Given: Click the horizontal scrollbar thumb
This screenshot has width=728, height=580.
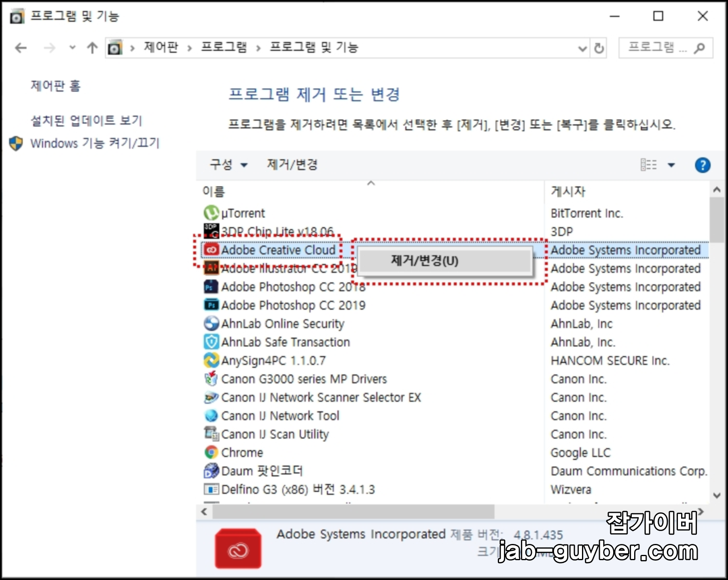Looking at the screenshot, I should [353, 512].
